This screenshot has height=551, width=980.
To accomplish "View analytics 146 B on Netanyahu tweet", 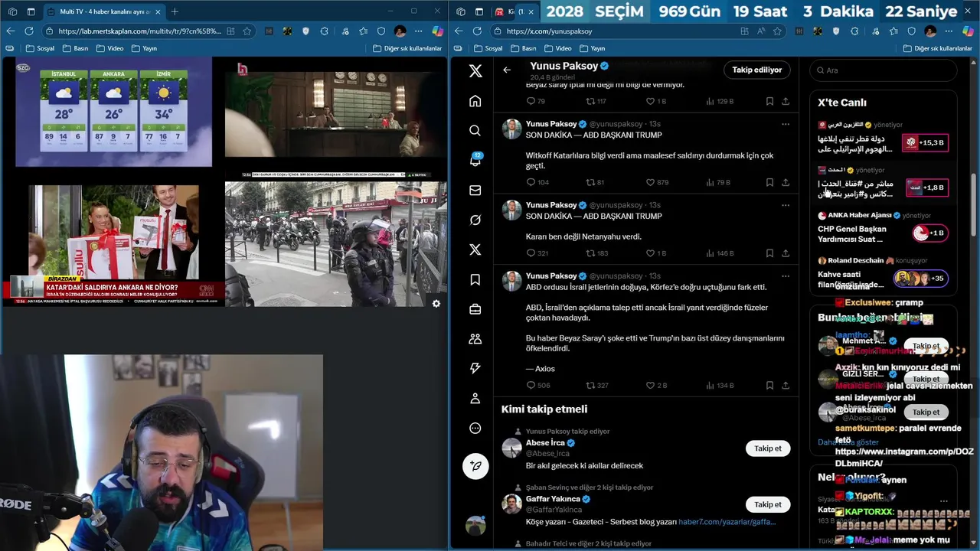I will (x=719, y=253).
